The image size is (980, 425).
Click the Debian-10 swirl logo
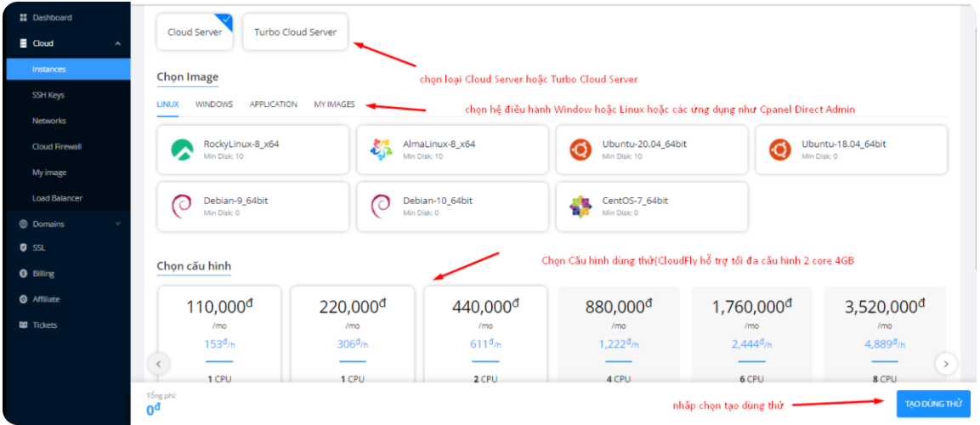tap(381, 207)
